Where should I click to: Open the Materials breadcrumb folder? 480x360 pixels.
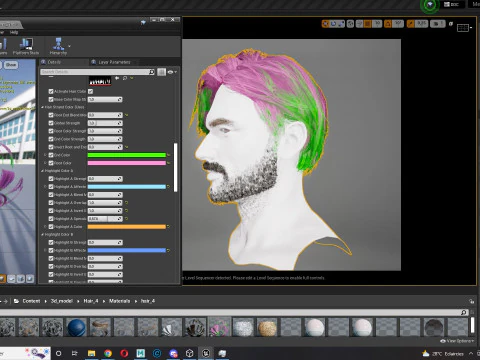[119, 301]
